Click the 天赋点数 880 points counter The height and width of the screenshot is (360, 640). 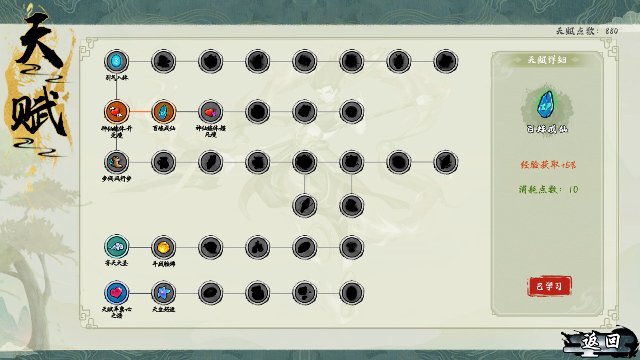(587, 31)
